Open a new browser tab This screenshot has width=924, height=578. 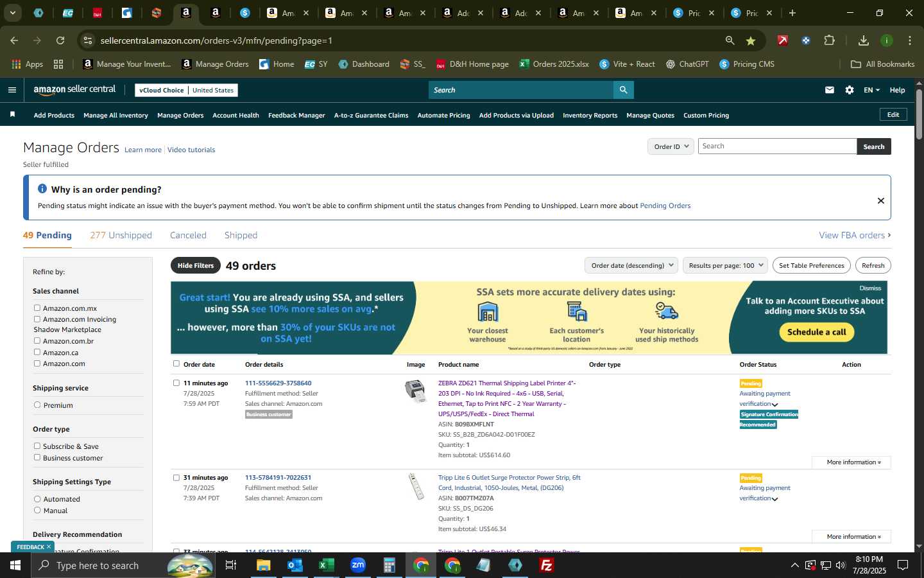[x=792, y=13]
